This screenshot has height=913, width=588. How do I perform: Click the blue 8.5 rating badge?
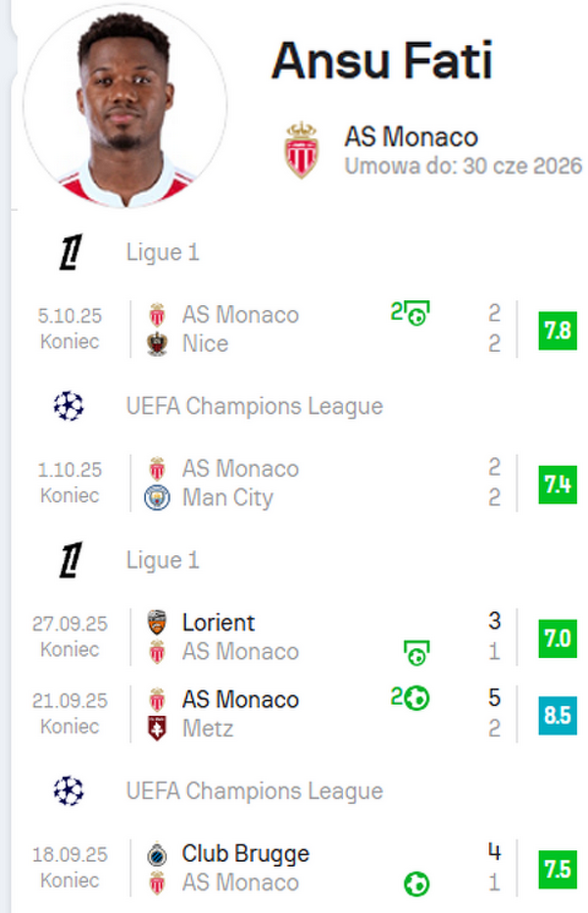[x=557, y=715]
